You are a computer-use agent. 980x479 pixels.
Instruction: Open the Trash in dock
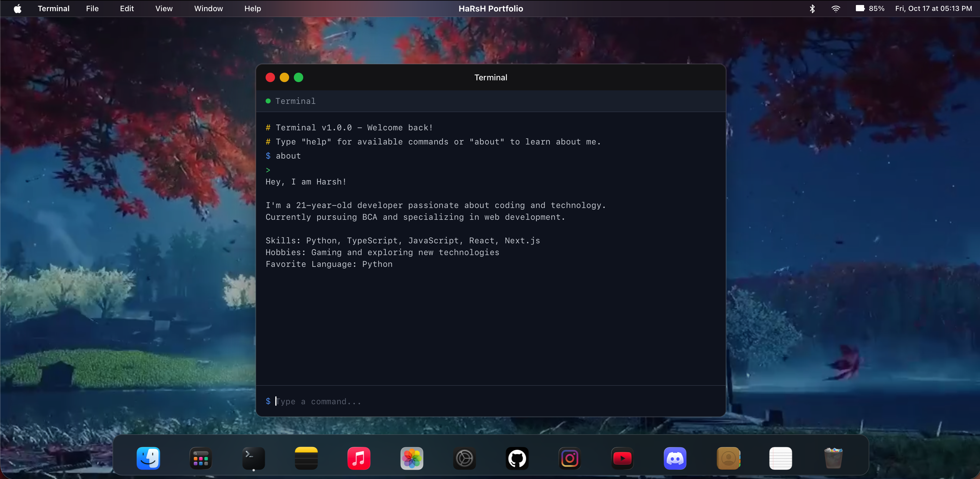[x=833, y=458]
